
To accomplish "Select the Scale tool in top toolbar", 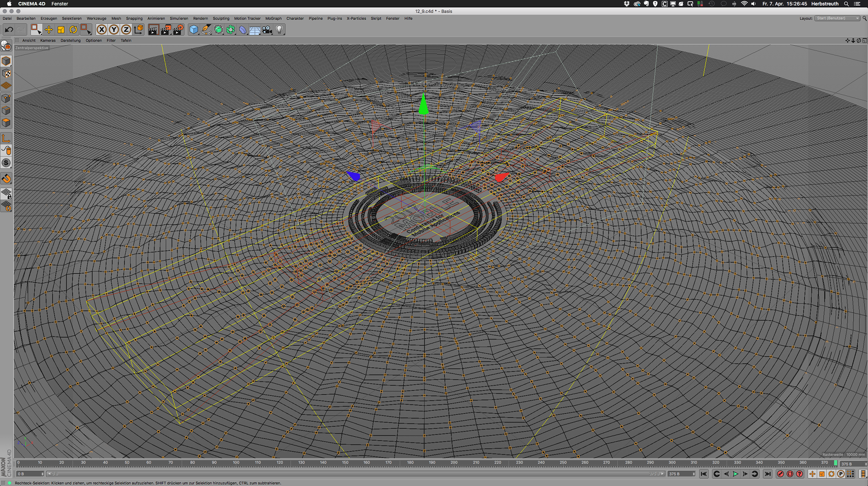I will [61, 30].
